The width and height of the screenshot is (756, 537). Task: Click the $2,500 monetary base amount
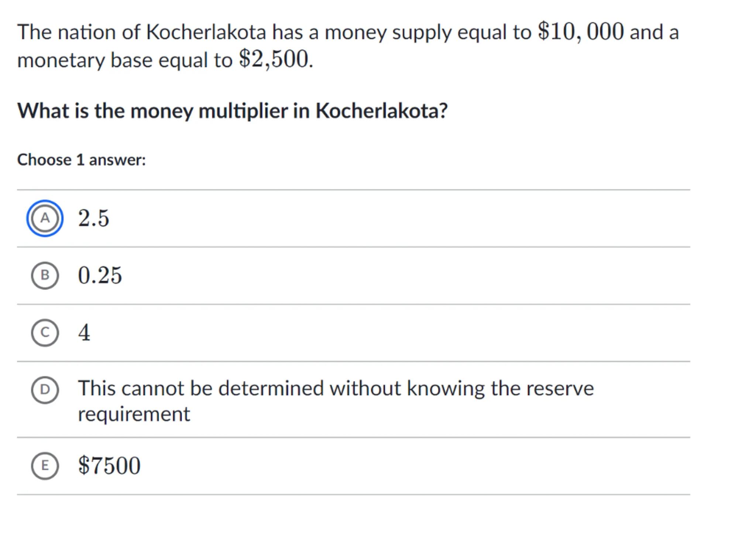tap(274, 59)
